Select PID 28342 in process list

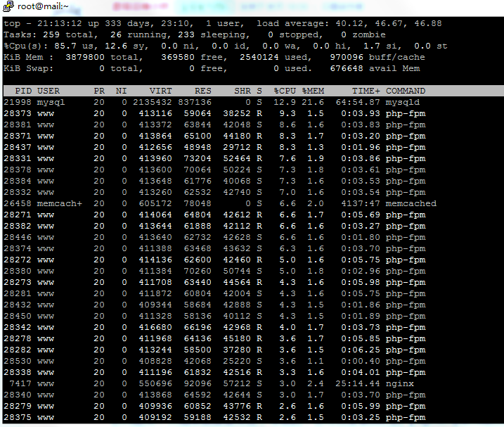(x=18, y=328)
